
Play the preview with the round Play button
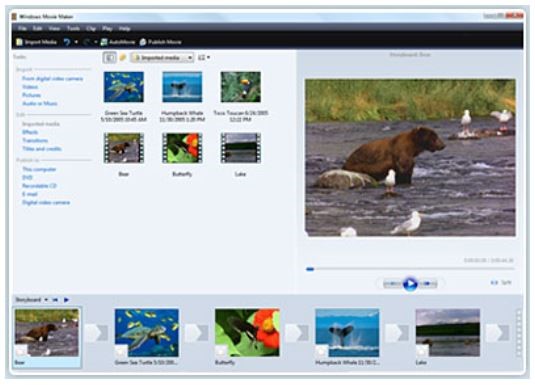(410, 284)
